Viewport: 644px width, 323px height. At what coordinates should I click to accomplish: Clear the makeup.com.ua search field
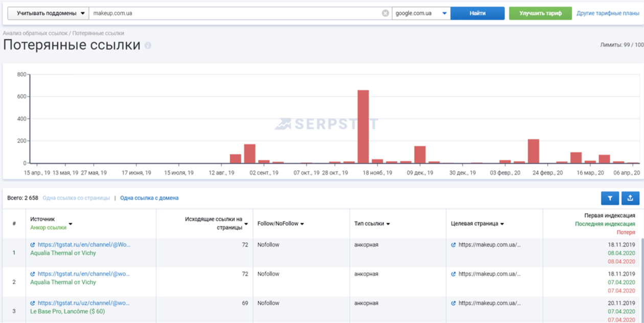(x=385, y=13)
